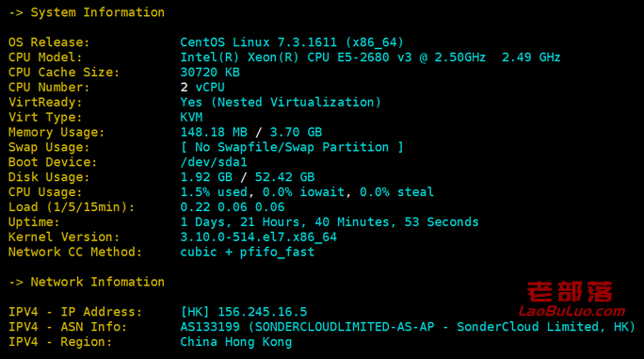Select the Intel Xeon E5-2680 v3 model line
Image resolution: width=644 pixels, height=359 pixels.
370,57
